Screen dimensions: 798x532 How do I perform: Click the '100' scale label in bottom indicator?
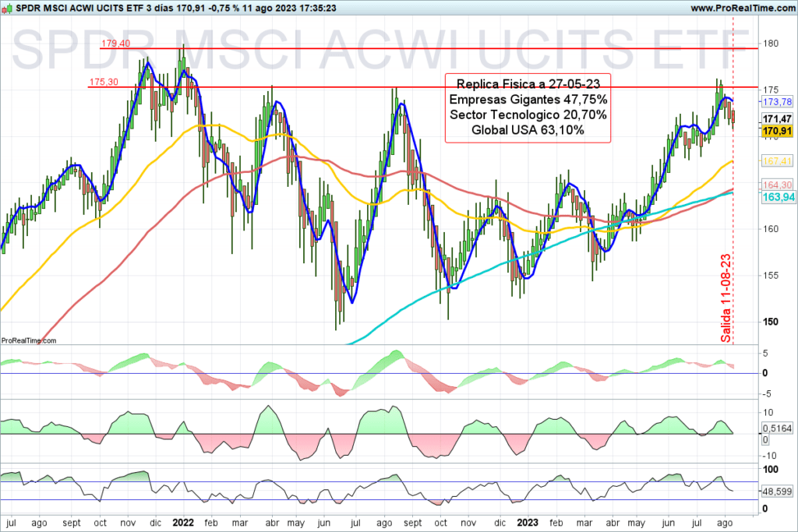coord(771,469)
